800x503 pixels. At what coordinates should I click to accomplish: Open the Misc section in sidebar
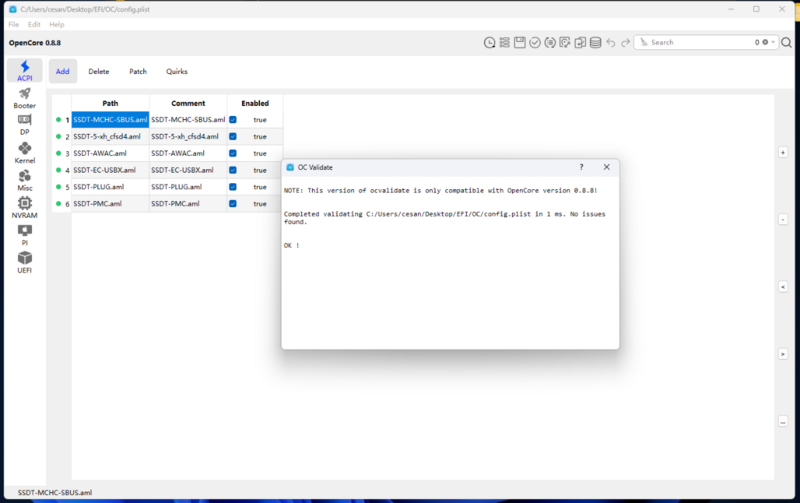click(x=24, y=181)
